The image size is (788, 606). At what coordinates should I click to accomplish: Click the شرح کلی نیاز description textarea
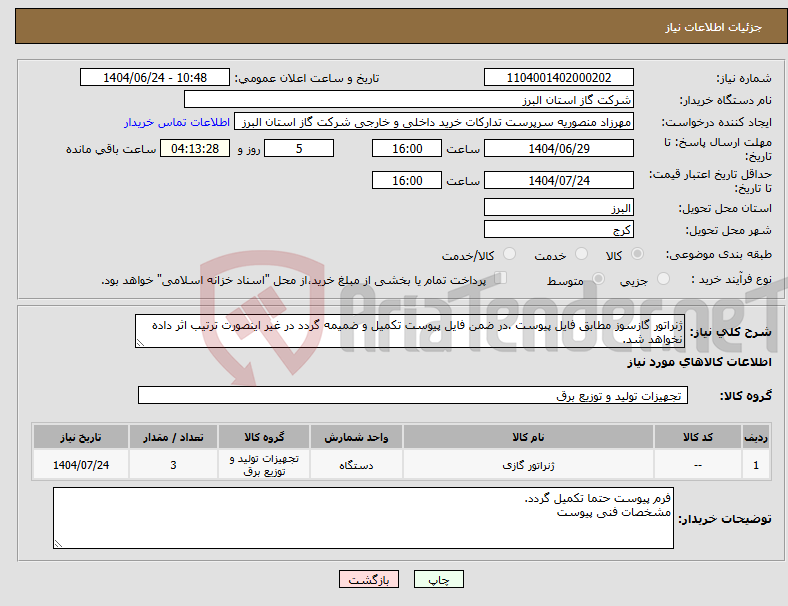[x=410, y=331]
